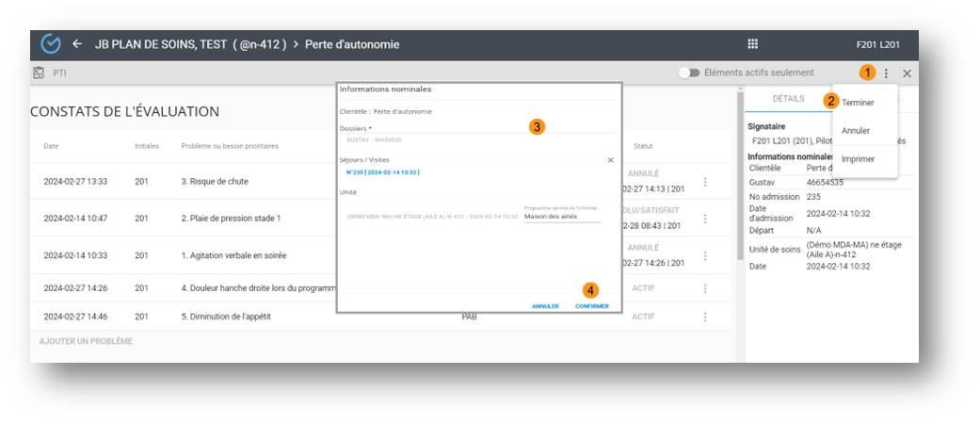Switch to the Détails tab
The image size is (980, 424).
[x=788, y=99]
